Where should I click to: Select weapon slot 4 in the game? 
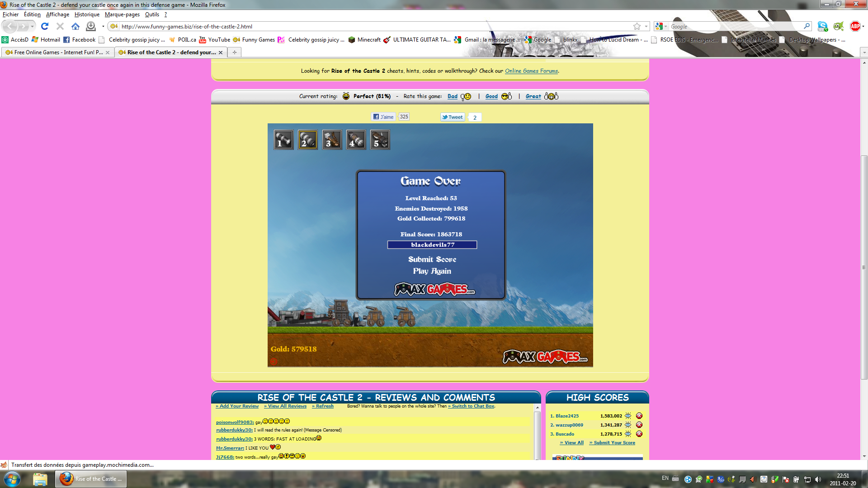click(x=356, y=140)
